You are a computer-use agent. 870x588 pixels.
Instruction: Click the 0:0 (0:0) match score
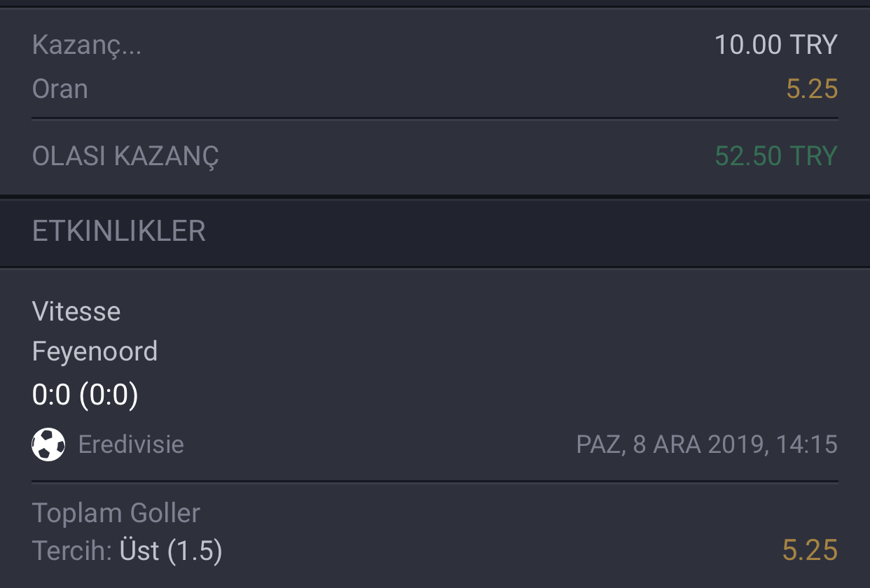point(85,395)
